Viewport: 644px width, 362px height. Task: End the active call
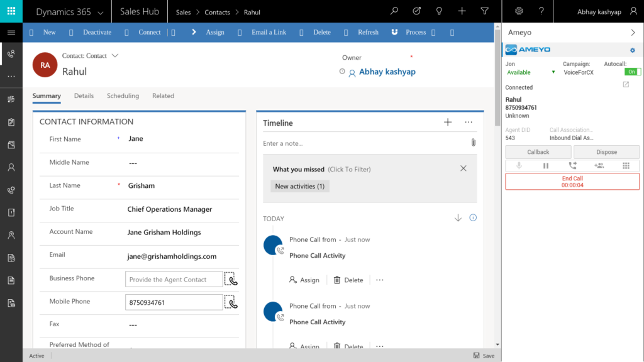pyautogui.click(x=572, y=182)
